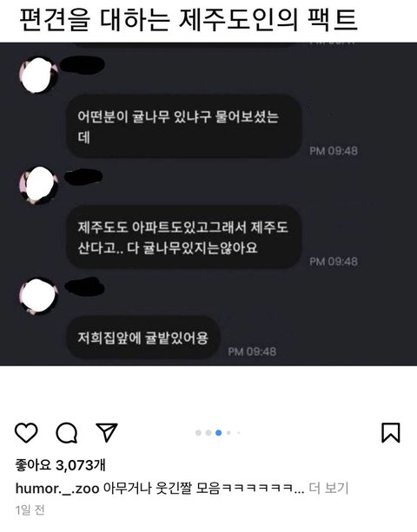The width and height of the screenshot is (417, 532).
Task: View likes list 좋아요 3,073개
Action: (x=60, y=465)
